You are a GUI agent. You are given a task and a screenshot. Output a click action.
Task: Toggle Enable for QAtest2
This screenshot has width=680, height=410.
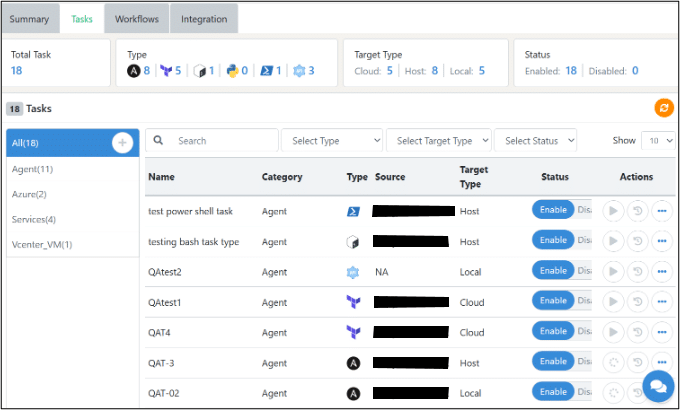pyautogui.click(x=553, y=270)
